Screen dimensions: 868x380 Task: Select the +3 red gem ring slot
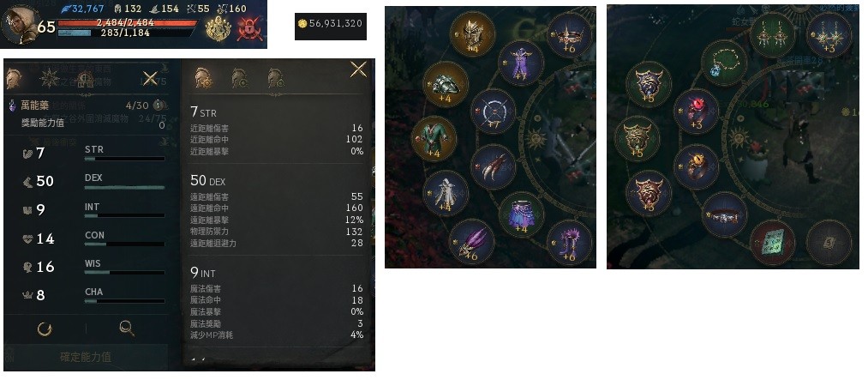coord(696,111)
